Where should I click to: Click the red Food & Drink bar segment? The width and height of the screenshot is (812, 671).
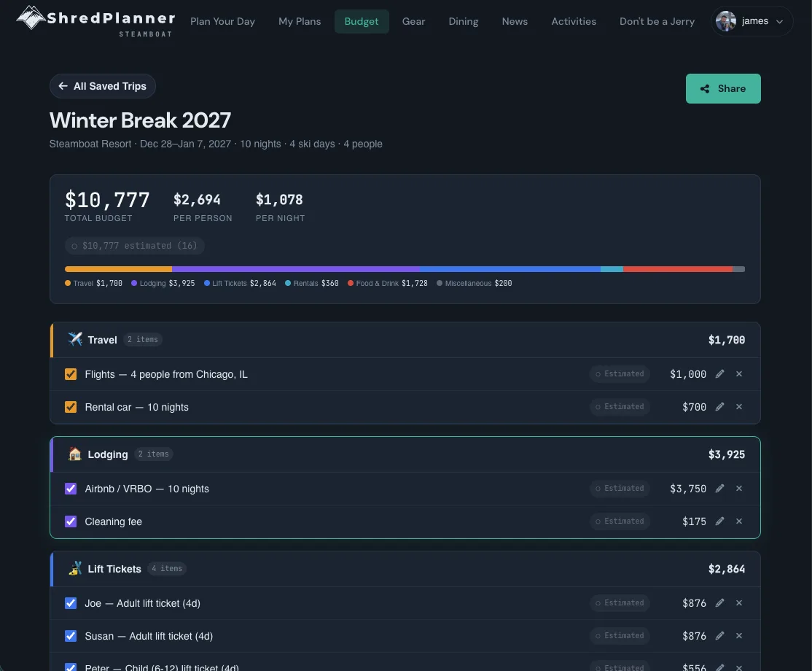click(678, 269)
